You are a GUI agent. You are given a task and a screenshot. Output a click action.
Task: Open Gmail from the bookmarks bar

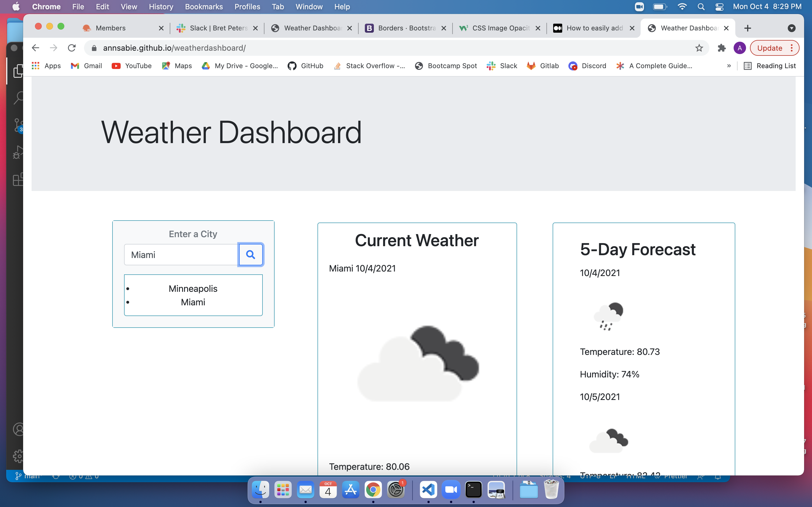click(x=86, y=66)
